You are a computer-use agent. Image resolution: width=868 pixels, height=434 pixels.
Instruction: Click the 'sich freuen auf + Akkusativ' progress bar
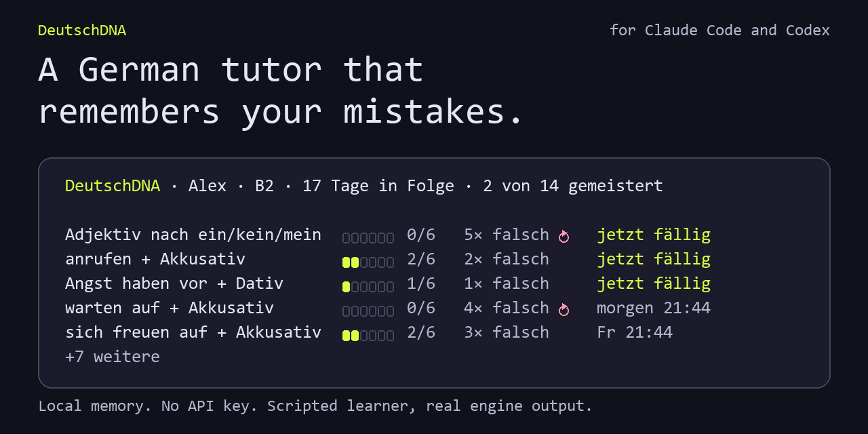[368, 336]
